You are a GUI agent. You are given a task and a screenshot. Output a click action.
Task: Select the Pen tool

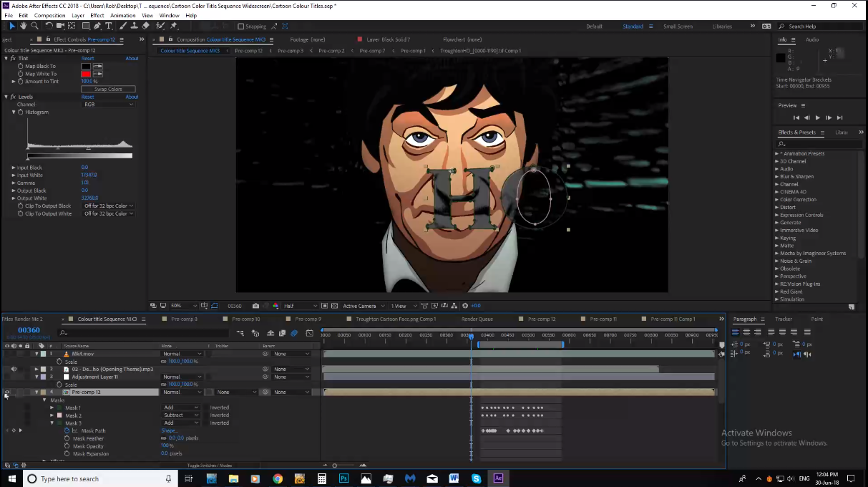97,26
